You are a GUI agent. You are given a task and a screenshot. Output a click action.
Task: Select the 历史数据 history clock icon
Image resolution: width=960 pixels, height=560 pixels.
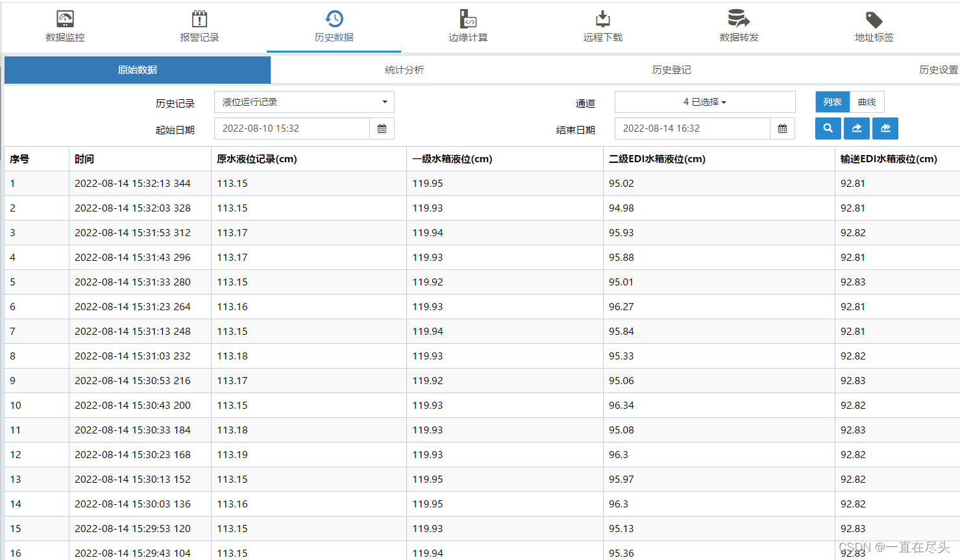point(334,19)
